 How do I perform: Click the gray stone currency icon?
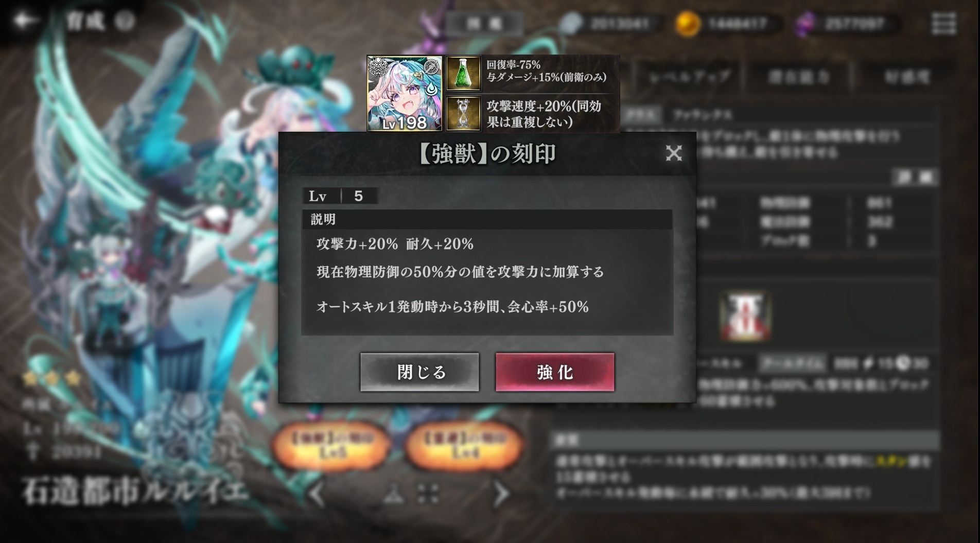[x=571, y=24]
